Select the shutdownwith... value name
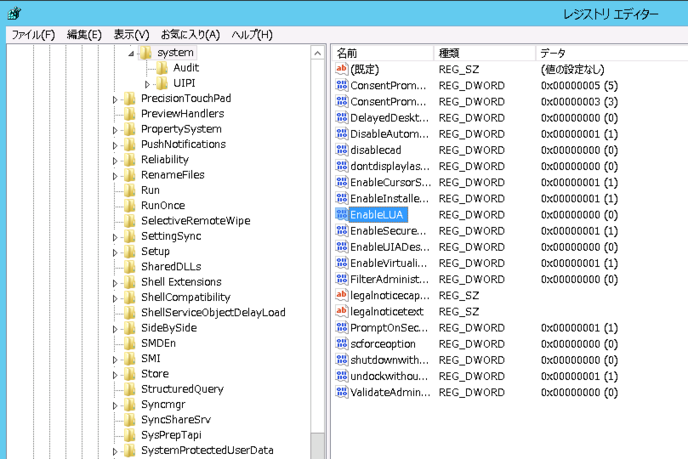 389,360
